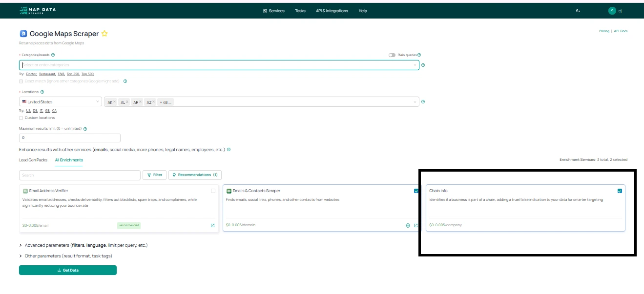Viewport: 644px width, 294px height.
Task: Click the Map Data Scraper logo
Action: tap(38, 10)
